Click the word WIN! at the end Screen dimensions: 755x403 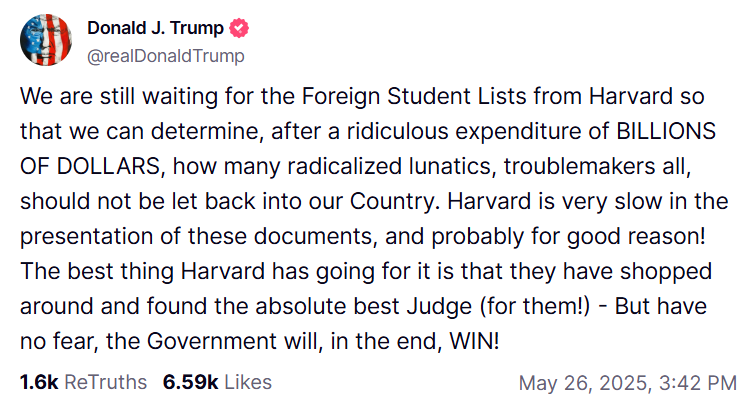(x=474, y=341)
